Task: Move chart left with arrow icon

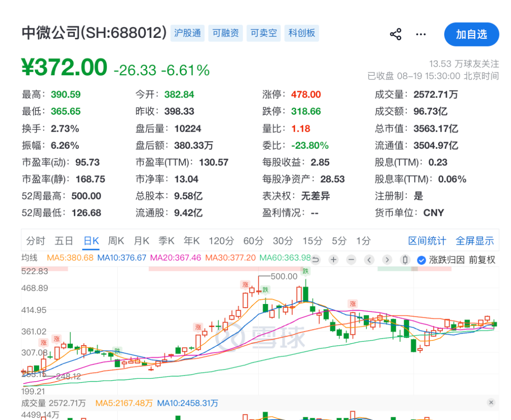Action: (369, 260)
